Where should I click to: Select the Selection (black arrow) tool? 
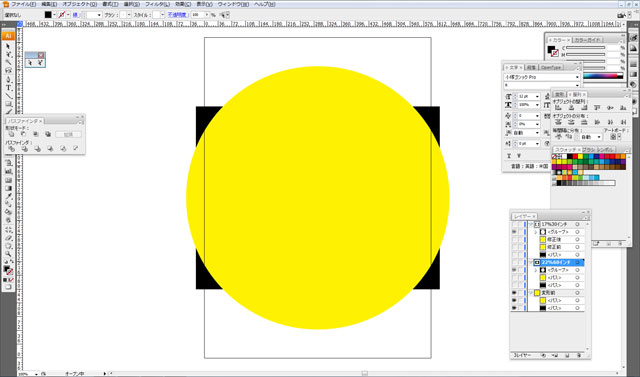tap(8, 46)
